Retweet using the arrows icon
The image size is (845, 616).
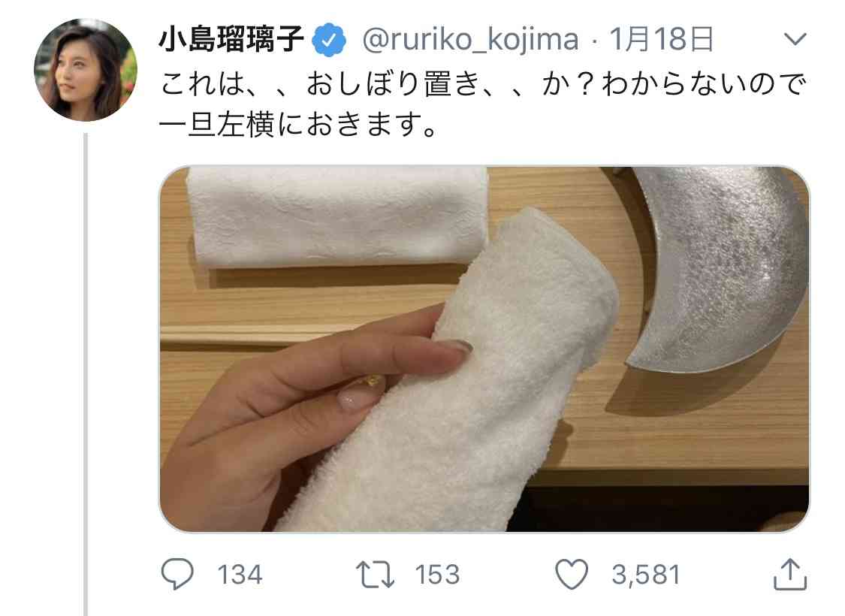point(375,574)
